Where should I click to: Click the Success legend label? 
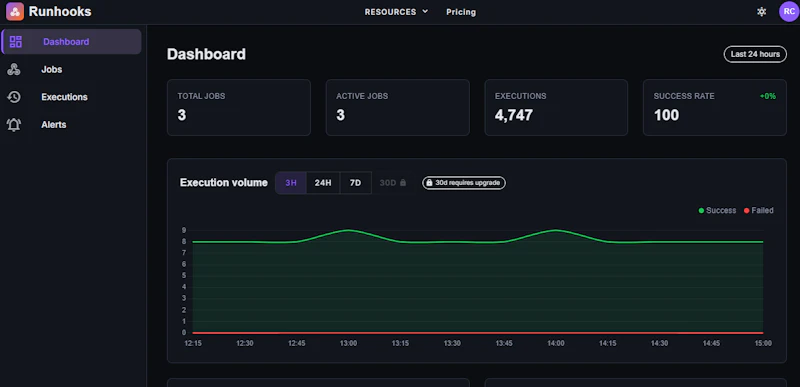[x=721, y=211]
